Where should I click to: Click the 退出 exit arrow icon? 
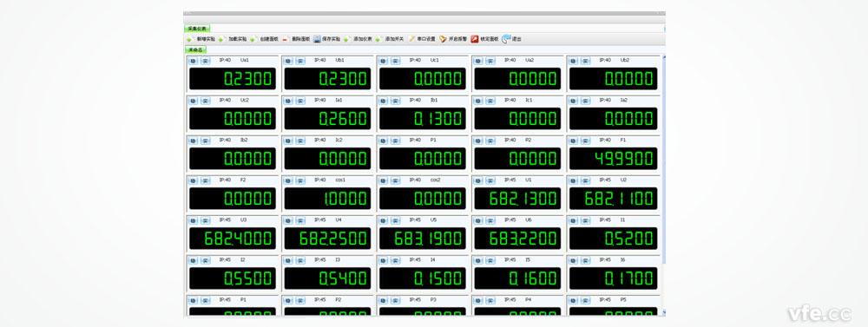[x=506, y=39]
